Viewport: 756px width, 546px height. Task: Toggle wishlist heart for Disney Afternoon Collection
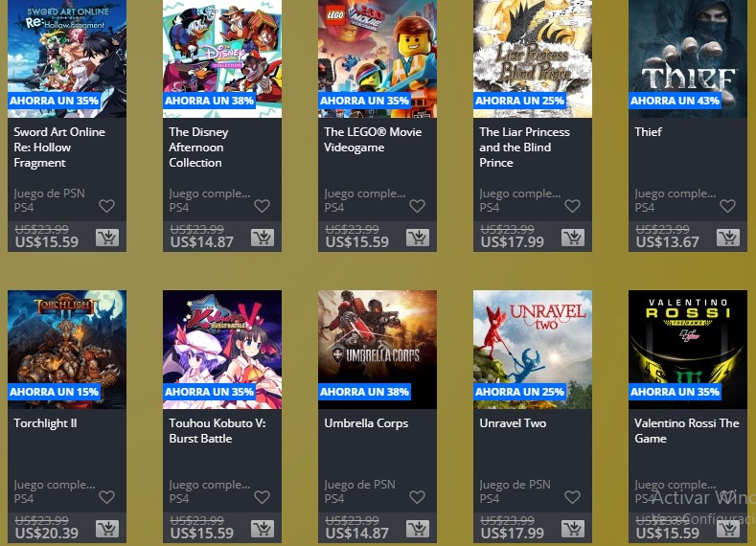(x=262, y=206)
